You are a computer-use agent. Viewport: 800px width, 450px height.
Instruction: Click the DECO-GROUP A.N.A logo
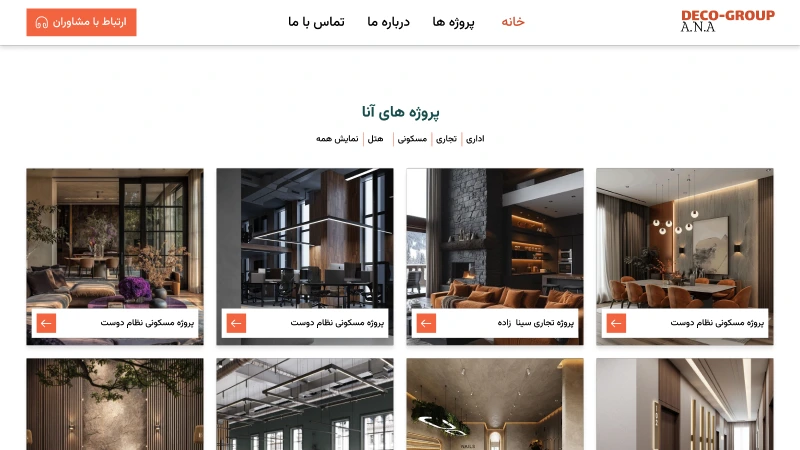point(728,21)
